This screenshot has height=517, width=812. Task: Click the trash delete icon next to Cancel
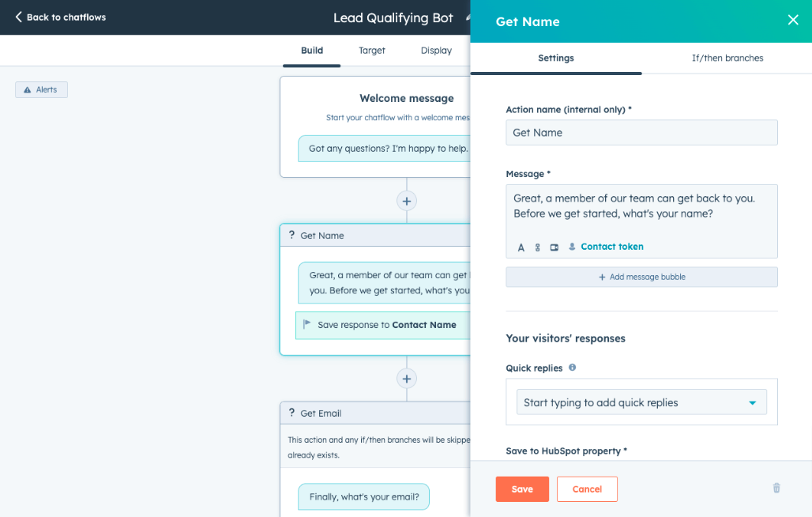click(776, 488)
